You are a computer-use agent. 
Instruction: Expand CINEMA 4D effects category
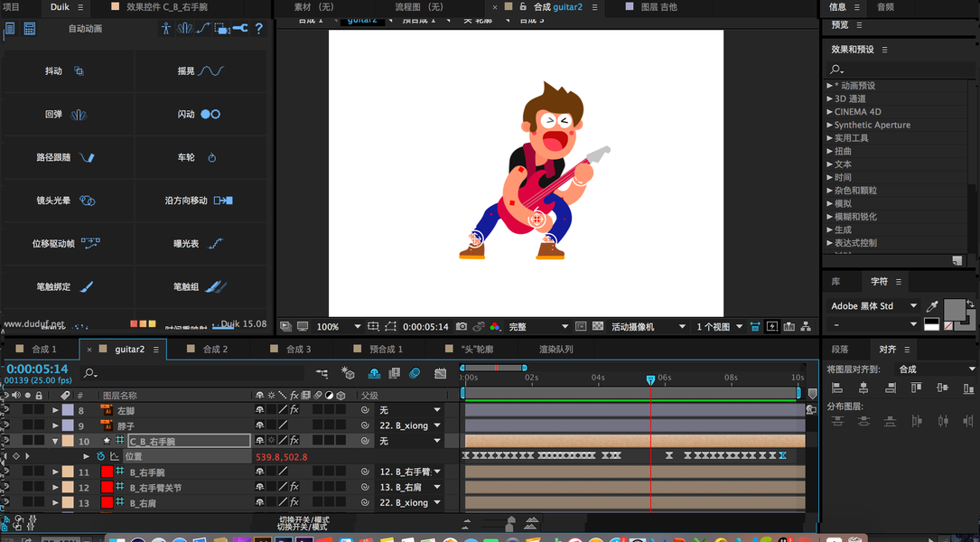829,112
